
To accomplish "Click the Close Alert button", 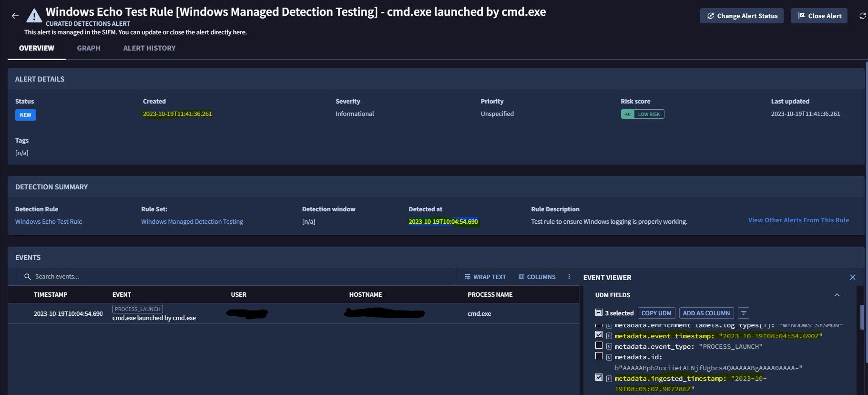I will [x=819, y=16].
